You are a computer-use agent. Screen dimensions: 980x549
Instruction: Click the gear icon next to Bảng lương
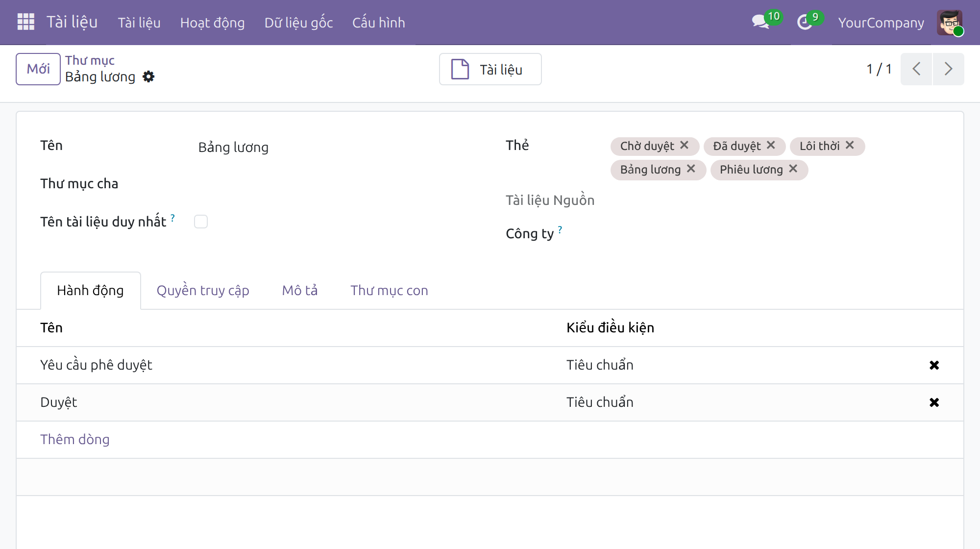pos(148,76)
